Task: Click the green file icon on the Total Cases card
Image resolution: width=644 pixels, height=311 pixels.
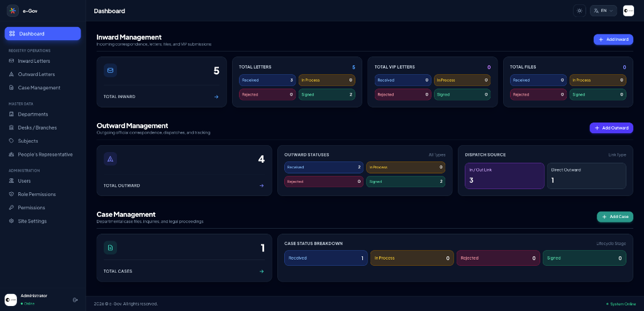Action: click(110, 248)
